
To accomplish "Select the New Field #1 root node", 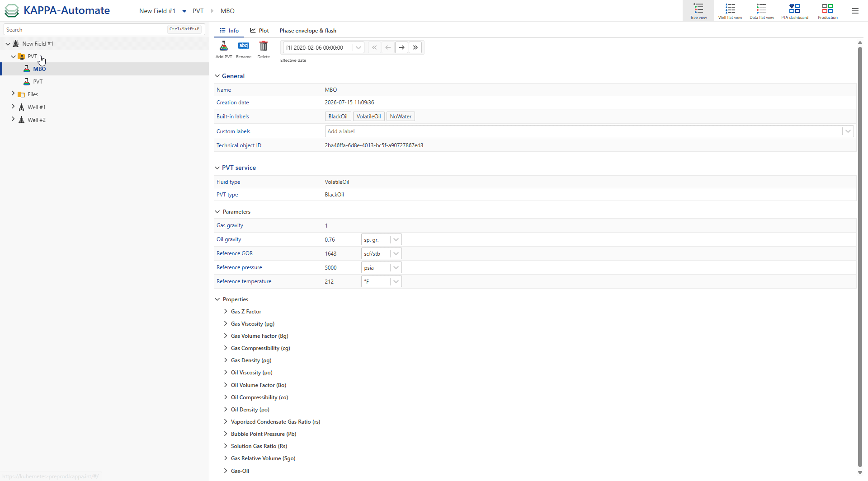I will [38, 44].
